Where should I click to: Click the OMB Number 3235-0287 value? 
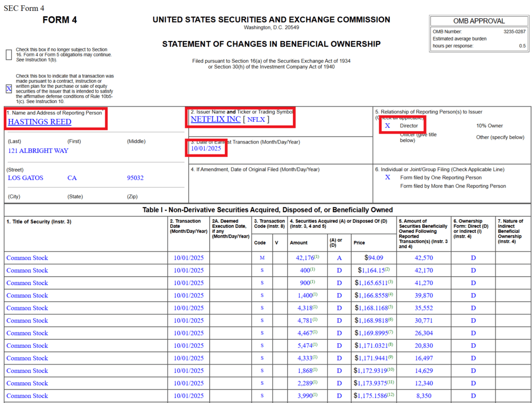pyautogui.click(x=514, y=32)
